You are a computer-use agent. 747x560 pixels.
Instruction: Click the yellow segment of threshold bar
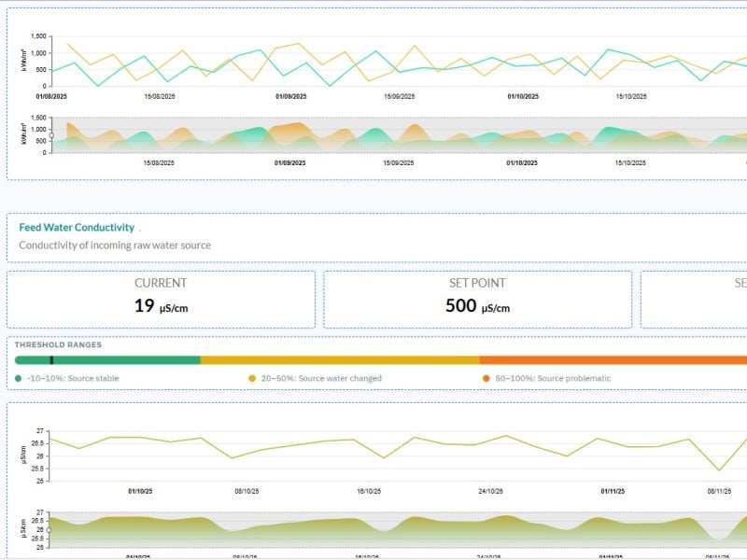tap(340, 359)
